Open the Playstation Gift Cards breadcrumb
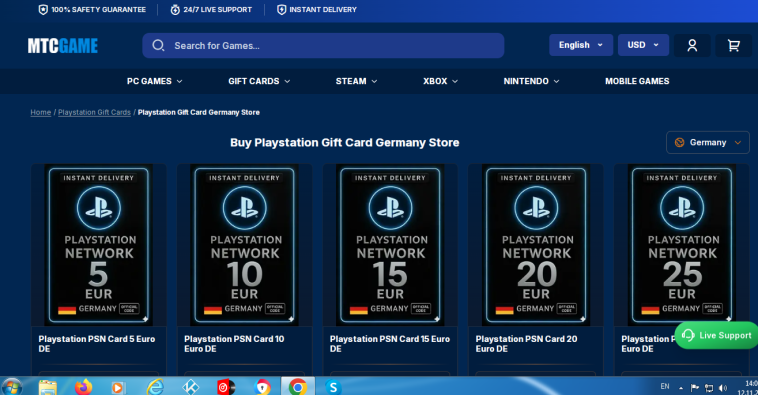The height and width of the screenshot is (395, 758). pos(94,112)
